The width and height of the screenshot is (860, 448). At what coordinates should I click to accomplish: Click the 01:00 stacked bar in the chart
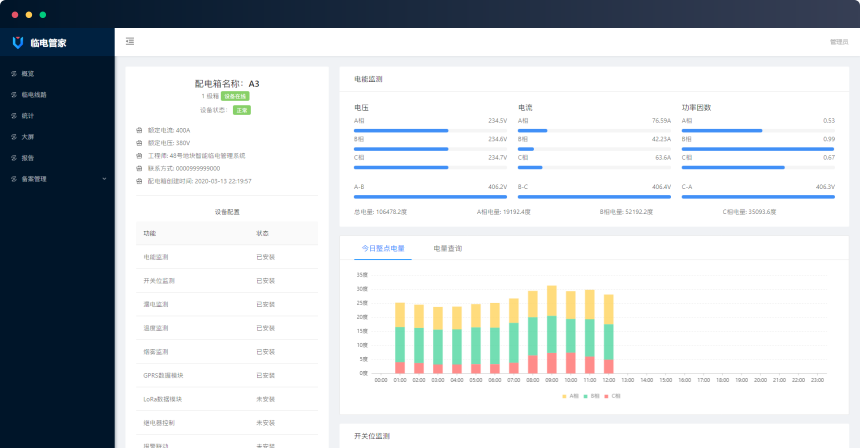pyautogui.click(x=400, y=338)
